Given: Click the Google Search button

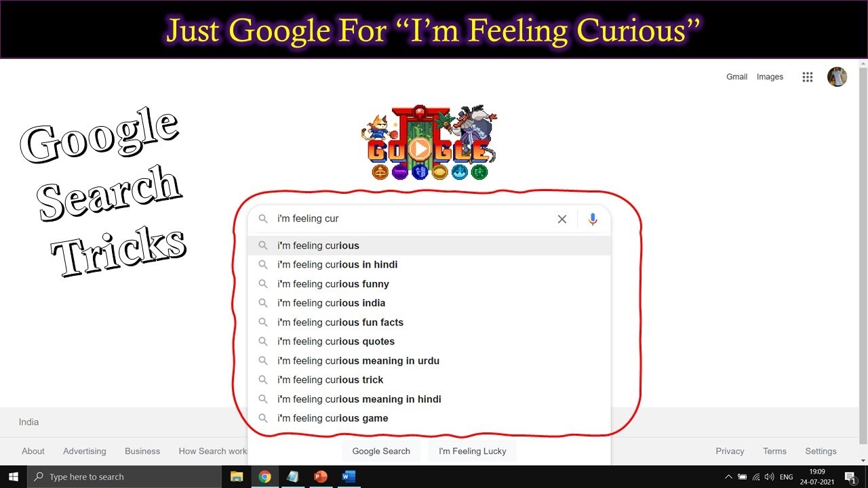Looking at the screenshot, I should coord(381,451).
